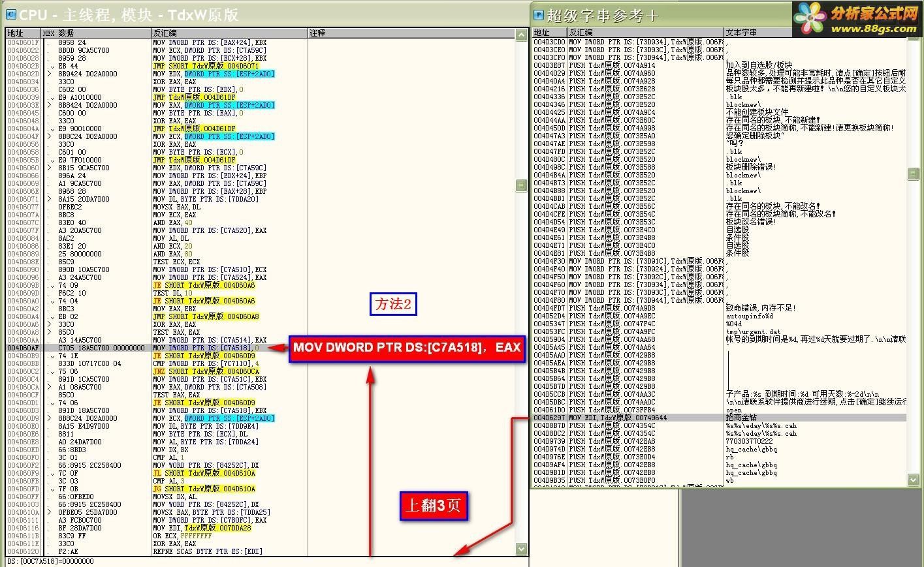Select string row 004D4CAB 存在同名的板块,不能改名
The height and width of the screenshot is (567, 924).
pos(720,206)
